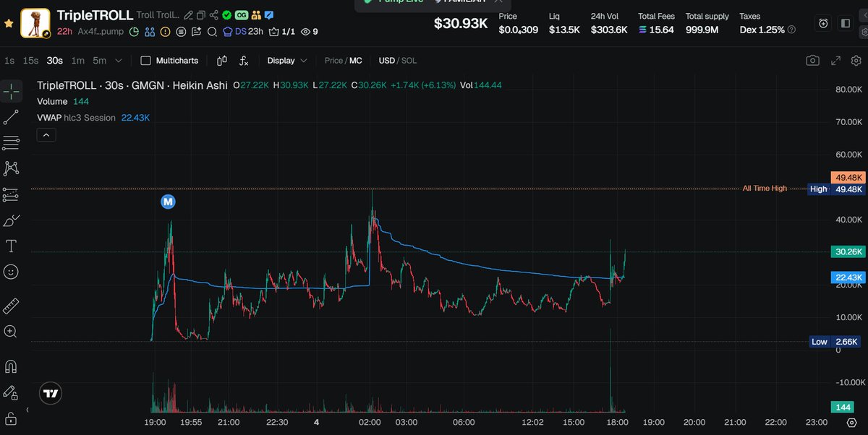Open the TripleTROLL token avatar image
This screenshot has width=868, height=435.
35,23
